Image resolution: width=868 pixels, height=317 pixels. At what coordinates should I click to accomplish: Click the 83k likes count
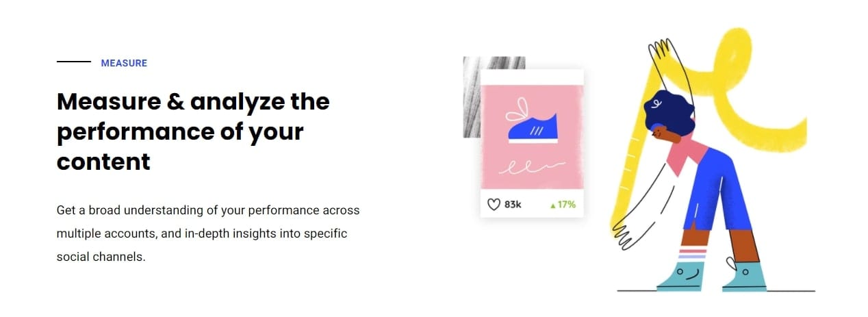(x=513, y=204)
